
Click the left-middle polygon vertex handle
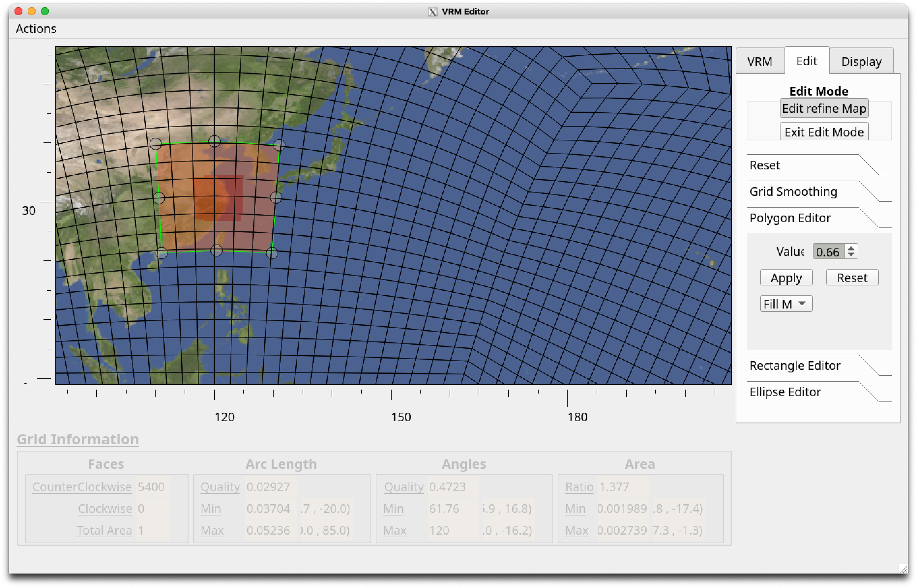point(159,198)
